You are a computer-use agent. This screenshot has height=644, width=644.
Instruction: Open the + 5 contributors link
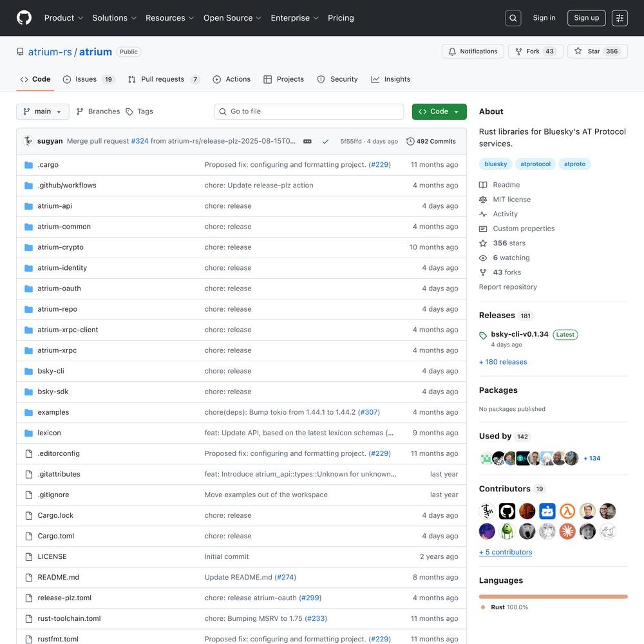[506, 553]
